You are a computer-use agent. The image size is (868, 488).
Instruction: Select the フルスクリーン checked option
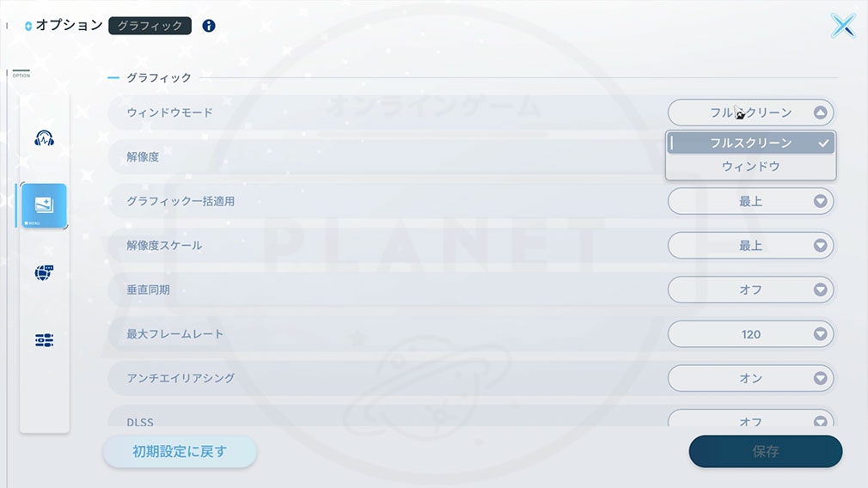click(x=750, y=143)
